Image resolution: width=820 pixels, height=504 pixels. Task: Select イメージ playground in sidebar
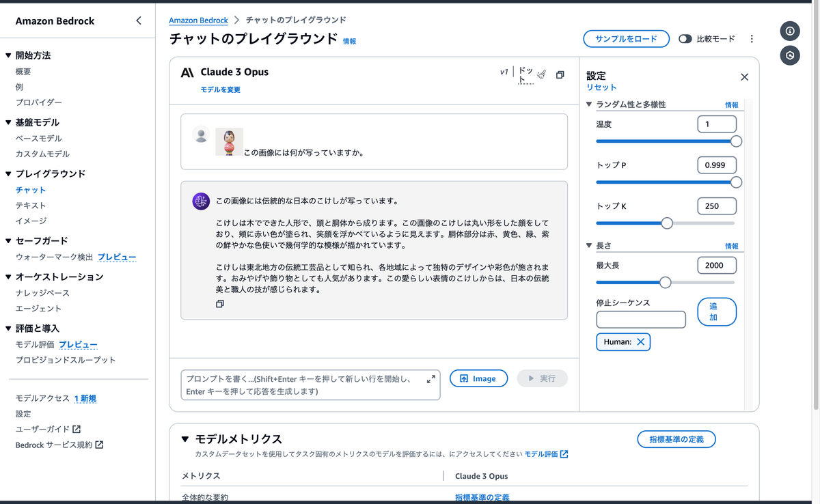point(31,221)
